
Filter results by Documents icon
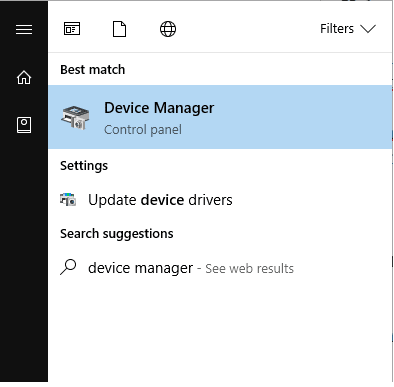[x=119, y=29]
